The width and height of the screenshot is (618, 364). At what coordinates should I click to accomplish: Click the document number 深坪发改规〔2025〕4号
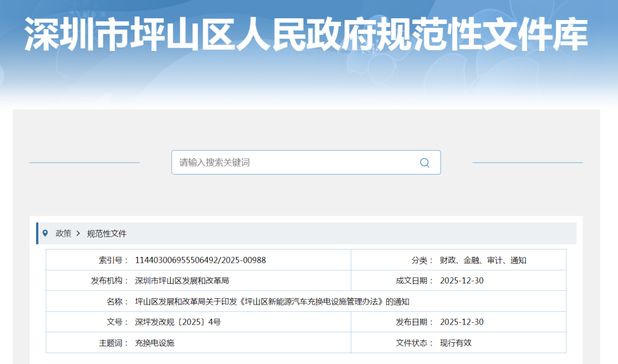click(177, 322)
